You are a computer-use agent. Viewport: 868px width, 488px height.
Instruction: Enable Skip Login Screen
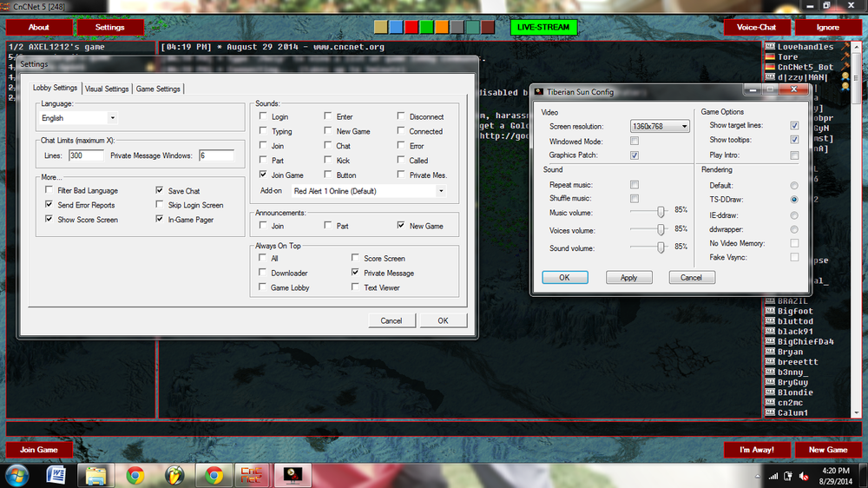(160, 204)
